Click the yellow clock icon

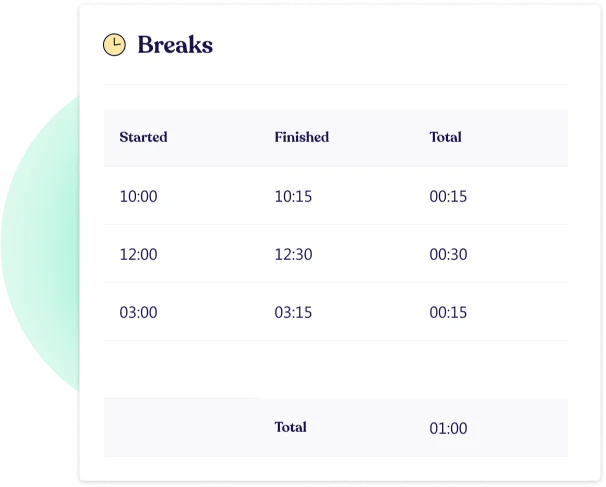pos(114,45)
